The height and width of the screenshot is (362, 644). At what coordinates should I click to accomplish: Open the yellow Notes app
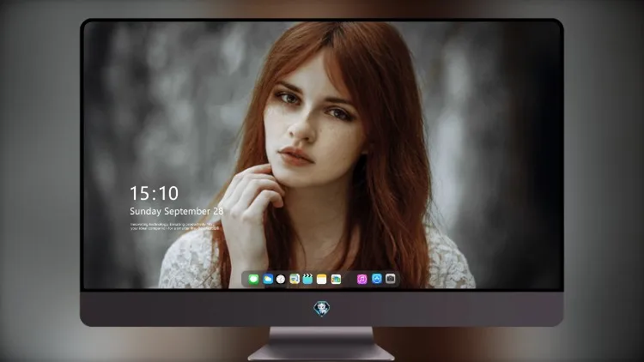[322, 279]
